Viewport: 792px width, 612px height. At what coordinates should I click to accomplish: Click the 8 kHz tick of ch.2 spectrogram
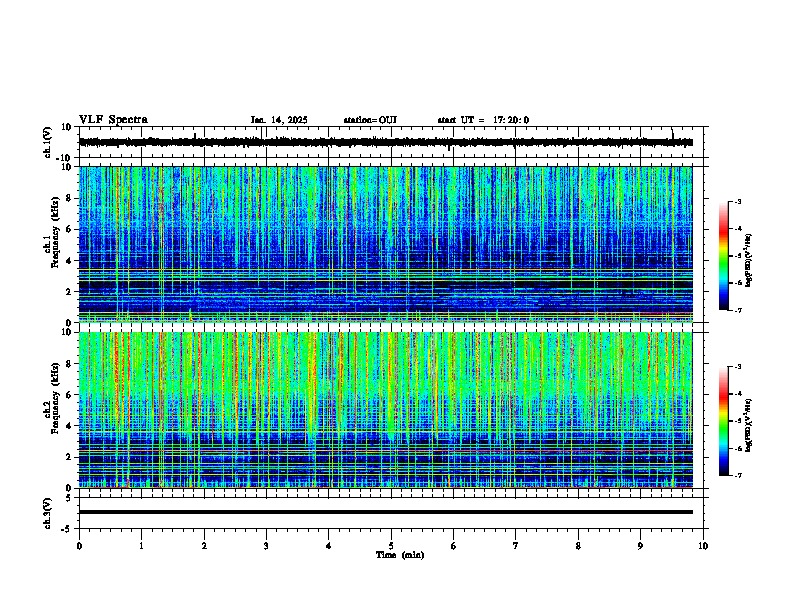click(x=70, y=364)
